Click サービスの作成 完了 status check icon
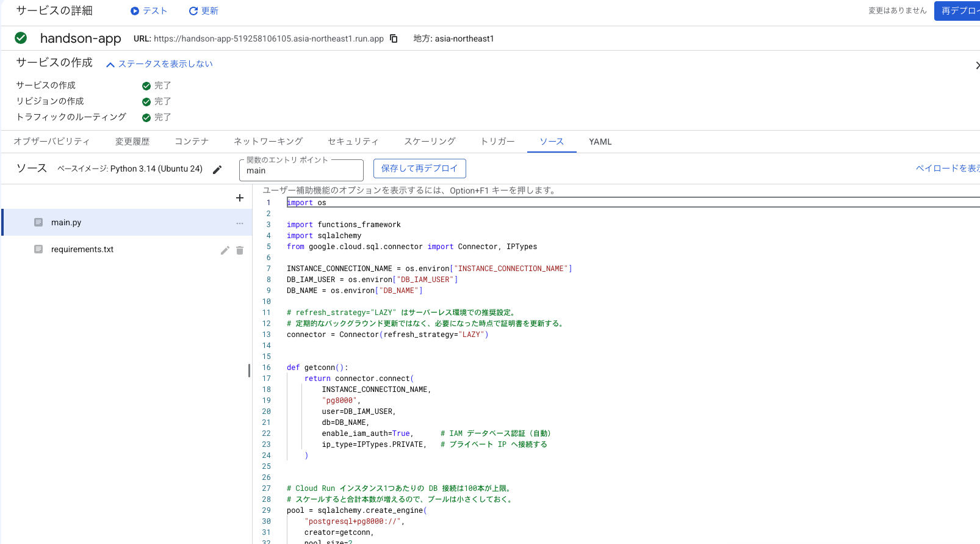 [146, 85]
